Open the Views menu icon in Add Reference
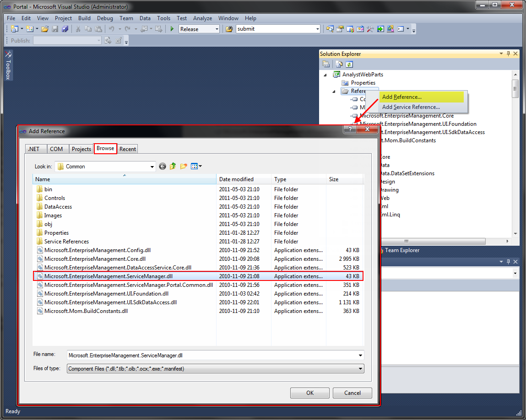The height and width of the screenshot is (420, 526). coord(196,166)
